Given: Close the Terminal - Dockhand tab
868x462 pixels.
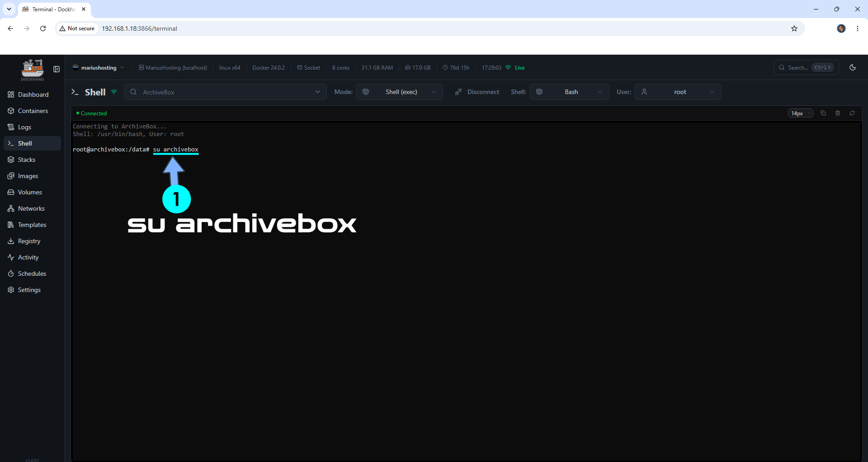Looking at the screenshot, I should tap(84, 9).
